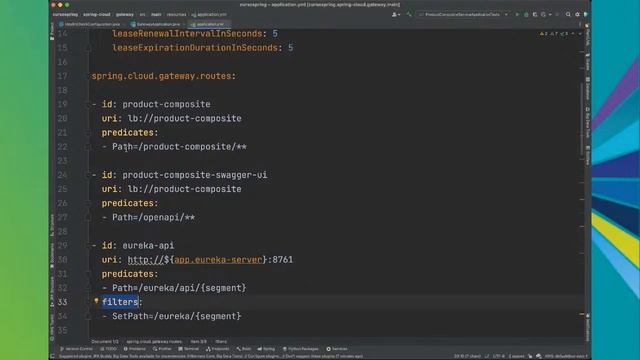Fold the predicates block at line 21
The image size is (640, 360).
[88, 133]
